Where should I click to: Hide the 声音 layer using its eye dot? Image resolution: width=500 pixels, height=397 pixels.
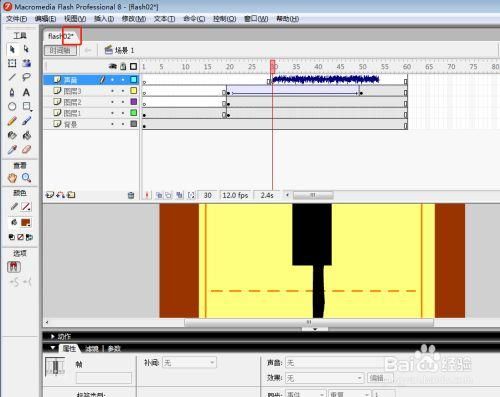113,80
